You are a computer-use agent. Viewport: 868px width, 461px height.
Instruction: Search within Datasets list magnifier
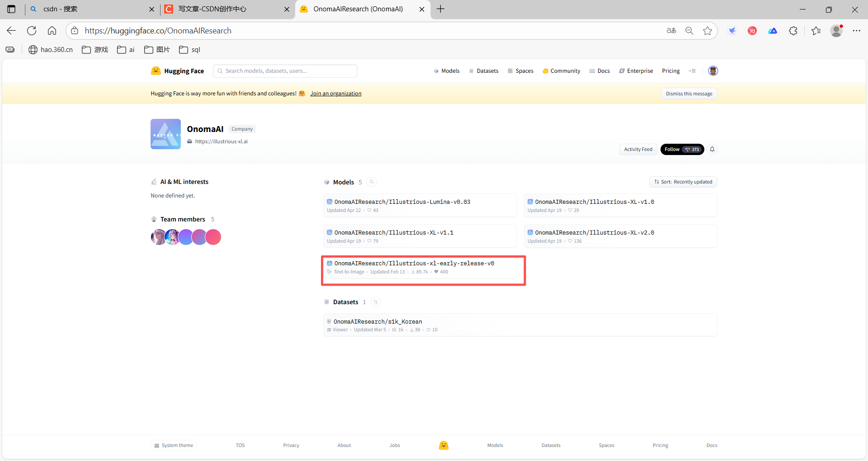[376, 302]
